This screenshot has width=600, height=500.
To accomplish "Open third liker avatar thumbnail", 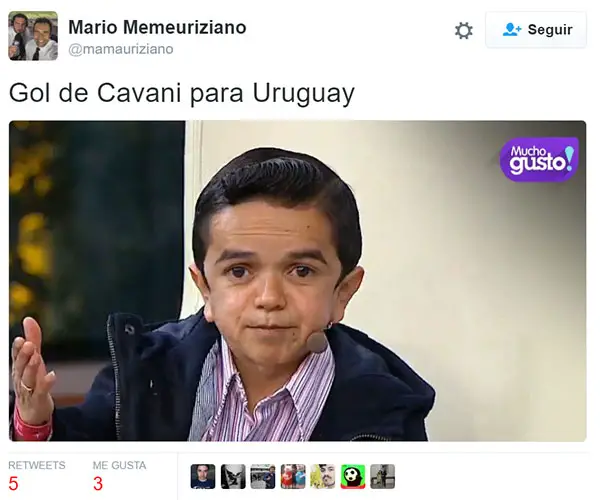I will [263, 476].
